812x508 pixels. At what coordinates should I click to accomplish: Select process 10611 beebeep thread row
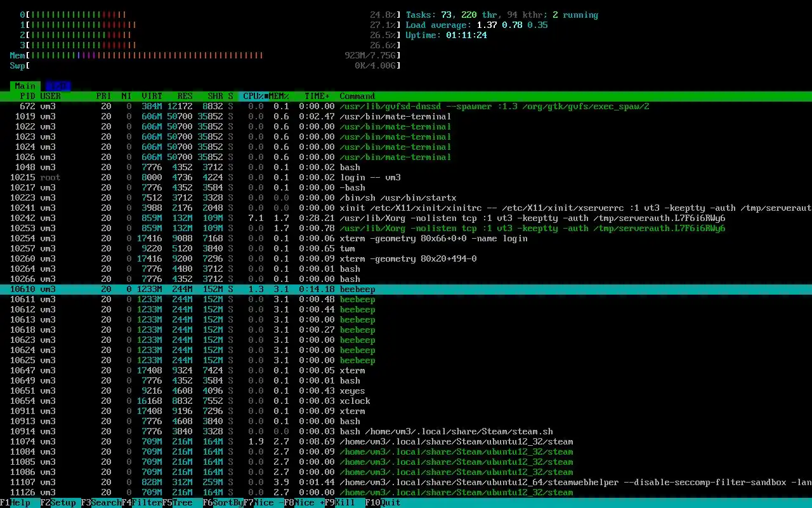click(x=406, y=299)
